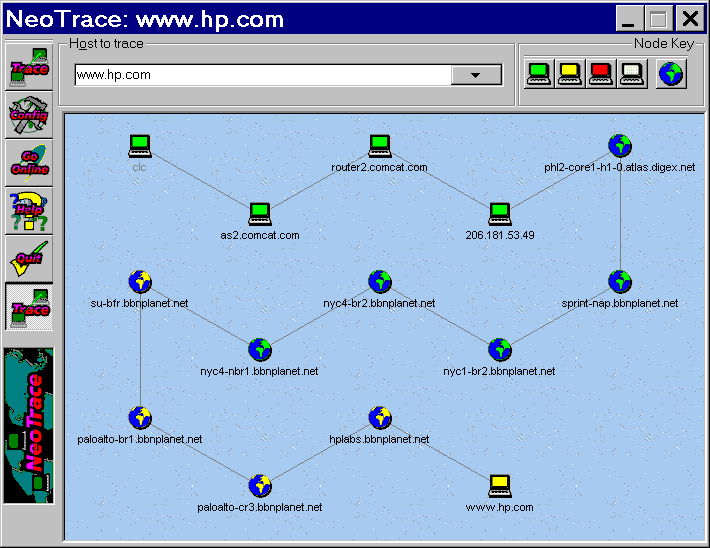Image resolution: width=710 pixels, height=548 pixels.
Task: Select the yellow www.hp.com computer node
Action: pos(500,486)
